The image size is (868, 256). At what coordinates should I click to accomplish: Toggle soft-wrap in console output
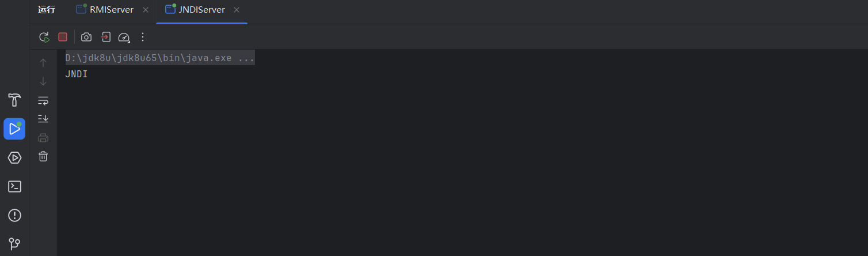[43, 100]
